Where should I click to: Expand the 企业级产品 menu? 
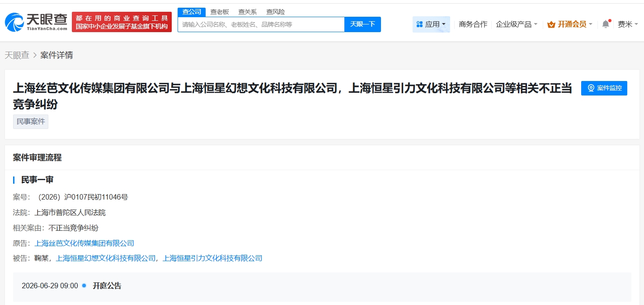tap(517, 24)
